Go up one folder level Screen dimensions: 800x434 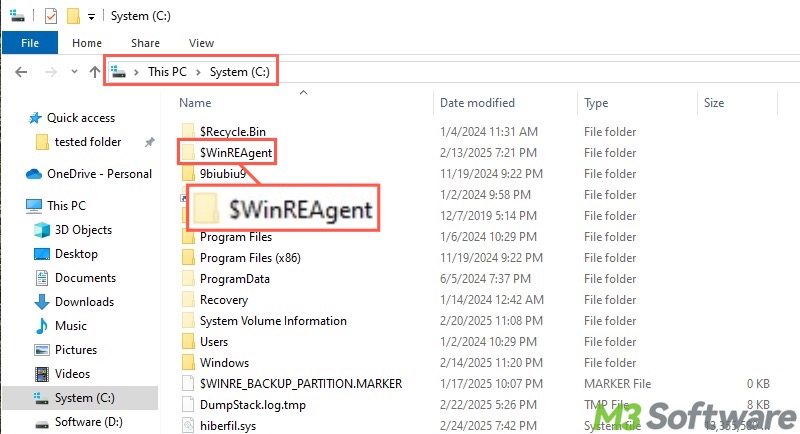click(x=94, y=72)
